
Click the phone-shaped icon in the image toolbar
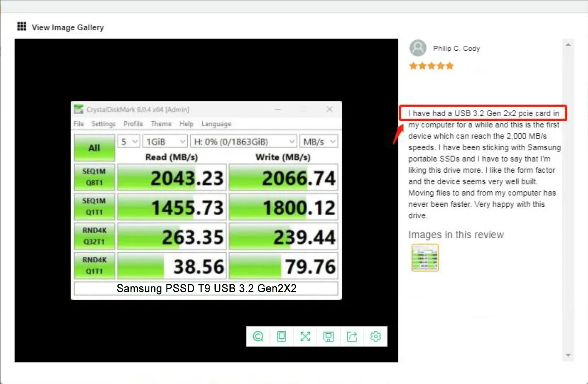pos(281,336)
